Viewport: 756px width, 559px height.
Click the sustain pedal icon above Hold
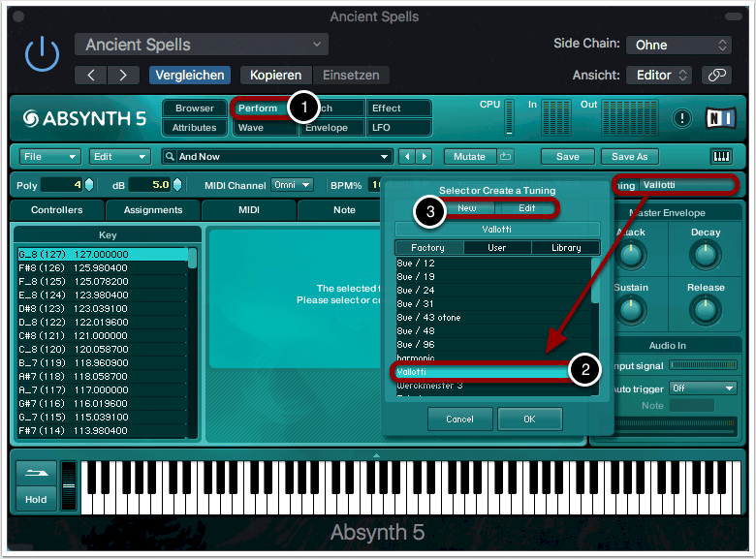tap(36, 475)
